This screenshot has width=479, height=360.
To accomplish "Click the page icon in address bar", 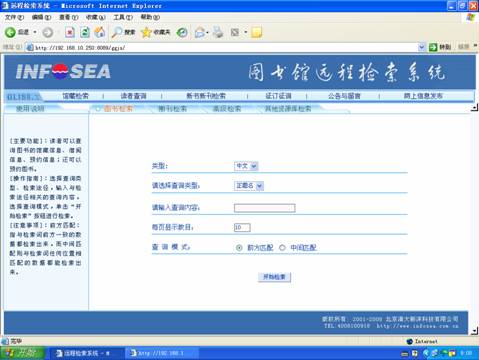I will tap(30, 47).
